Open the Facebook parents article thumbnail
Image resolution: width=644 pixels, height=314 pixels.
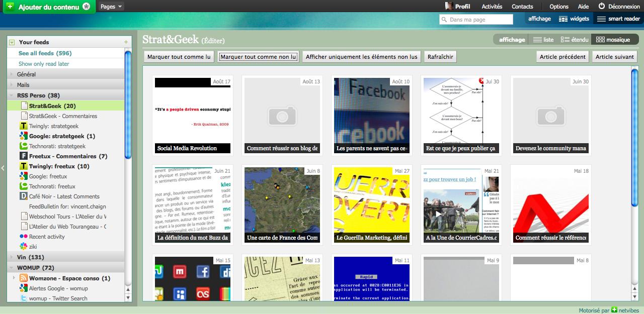[372, 116]
